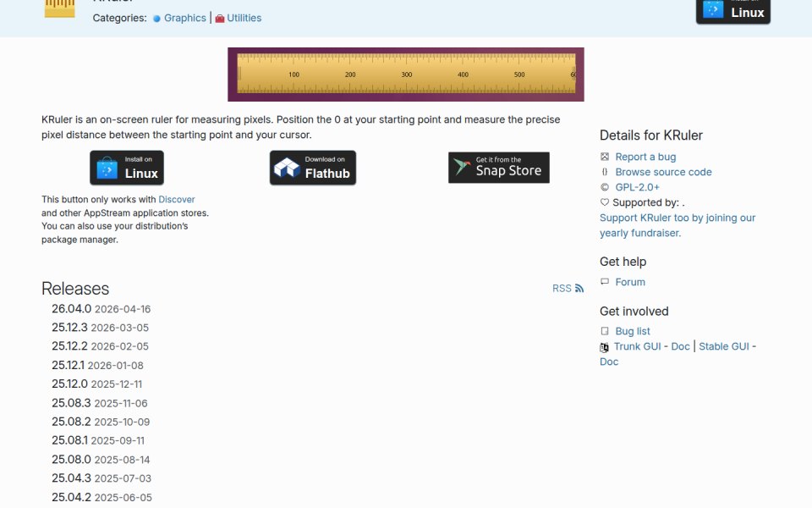The width and height of the screenshot is (812, 508).
Task: Open the yearly fundraiser support link
Action: (678, 225)
